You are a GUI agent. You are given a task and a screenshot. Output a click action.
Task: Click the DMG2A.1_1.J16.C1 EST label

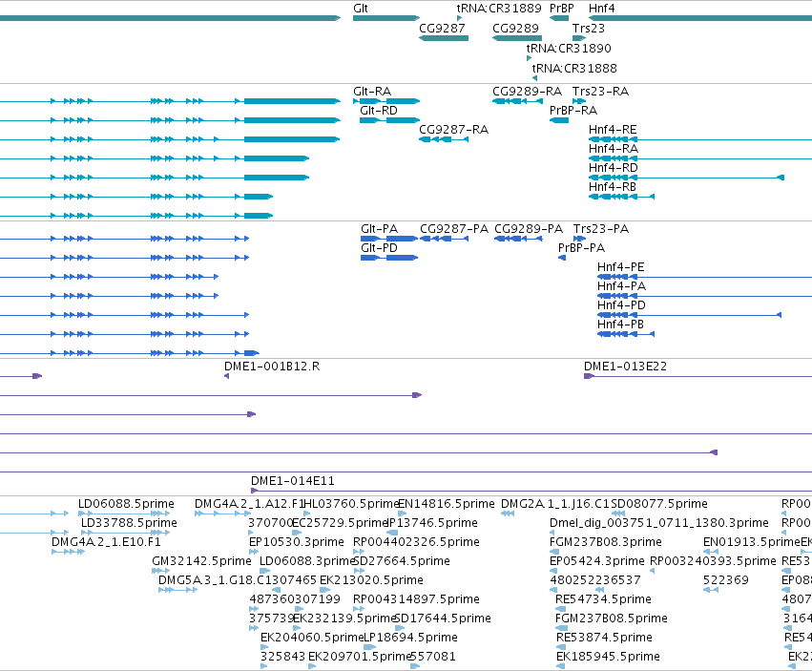(x=555, y=504)
